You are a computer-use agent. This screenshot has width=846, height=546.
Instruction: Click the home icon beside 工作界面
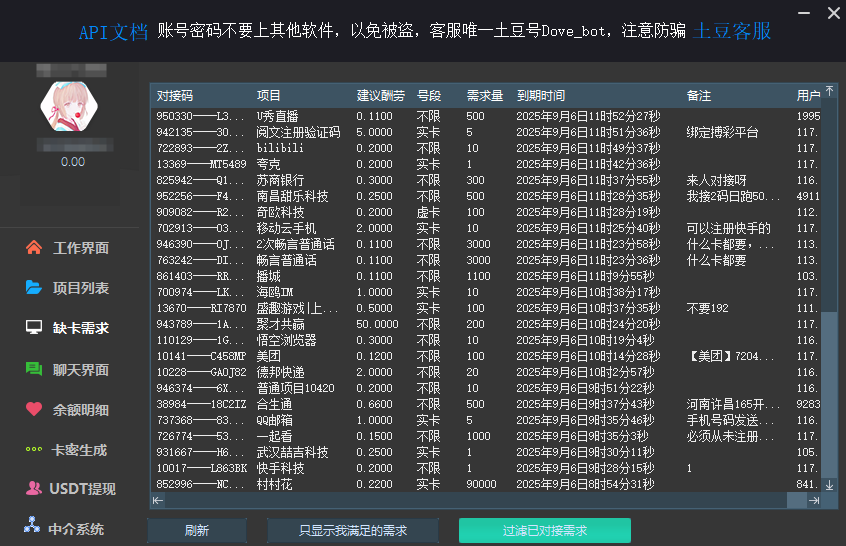tap(34, 248)
